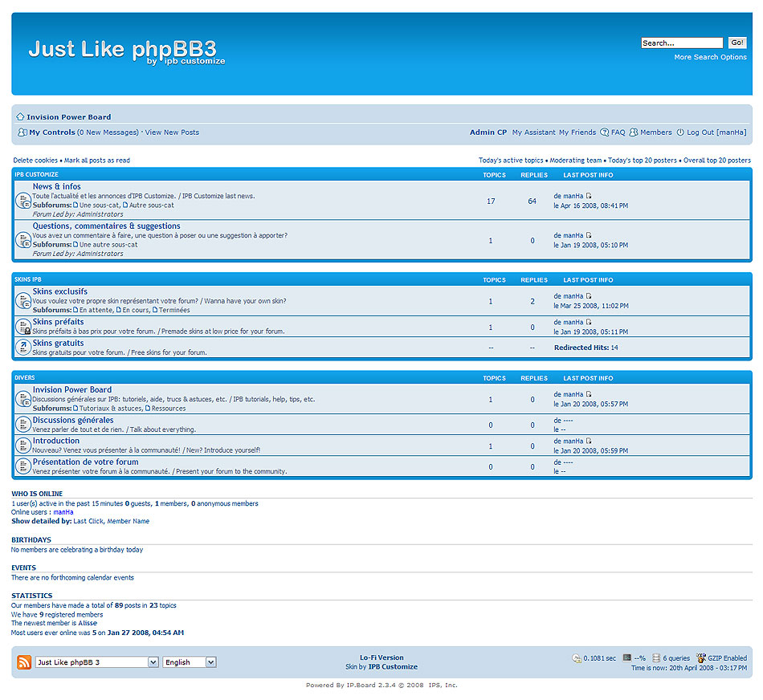Click the Questions, commentaires & suggestions forum icon

tap(23, 240)
